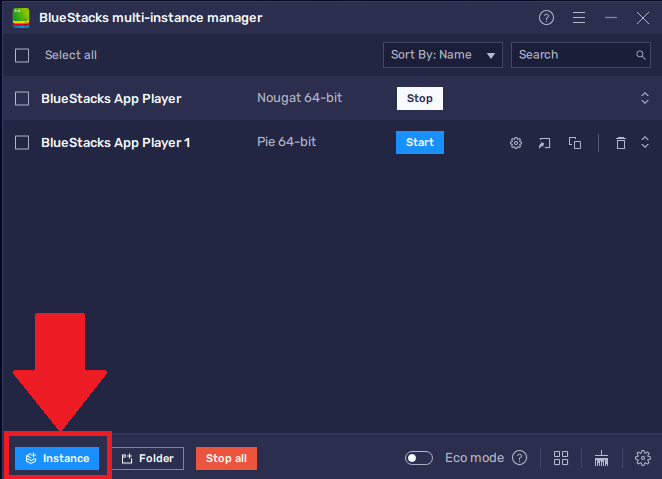Arrange instances with the grid icon

(561, 458)
